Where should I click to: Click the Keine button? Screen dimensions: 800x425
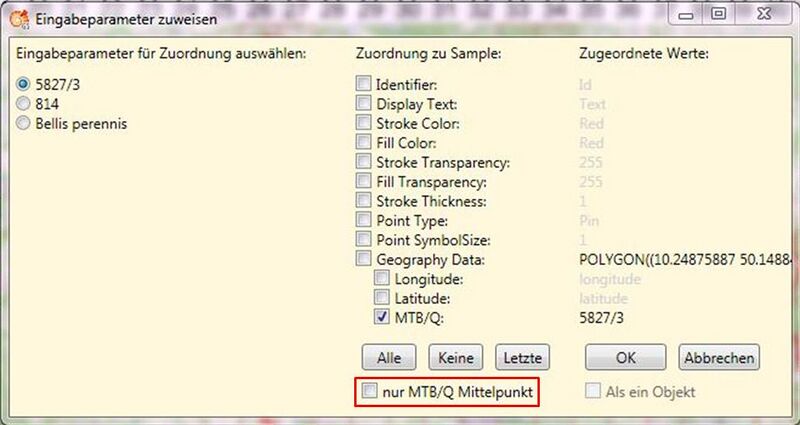coord(456,357)
